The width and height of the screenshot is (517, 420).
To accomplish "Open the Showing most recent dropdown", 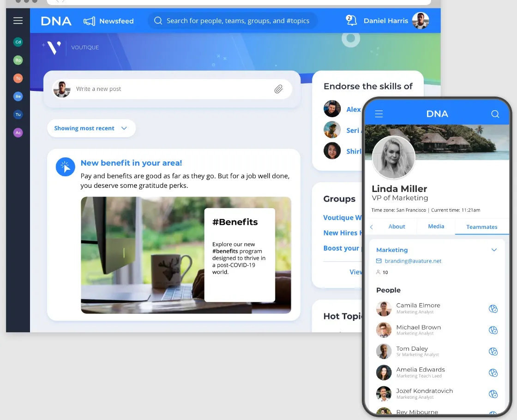I will click(91, 128).
